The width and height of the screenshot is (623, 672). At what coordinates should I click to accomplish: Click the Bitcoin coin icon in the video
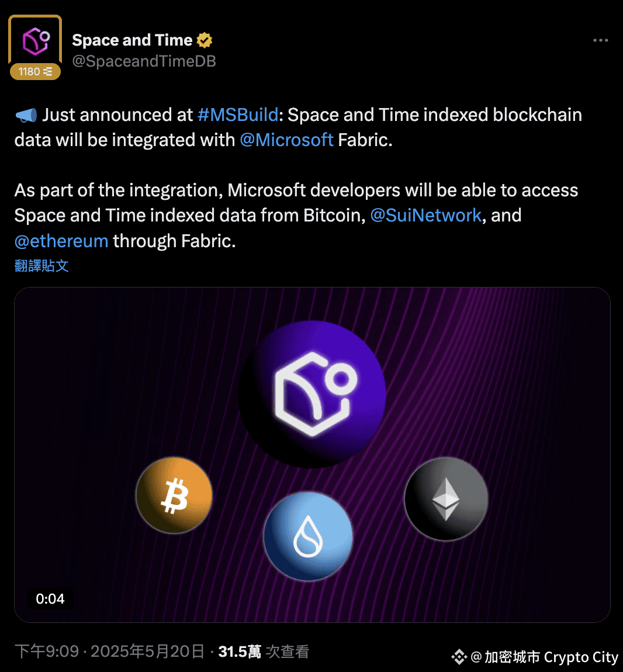pos(174,495)
